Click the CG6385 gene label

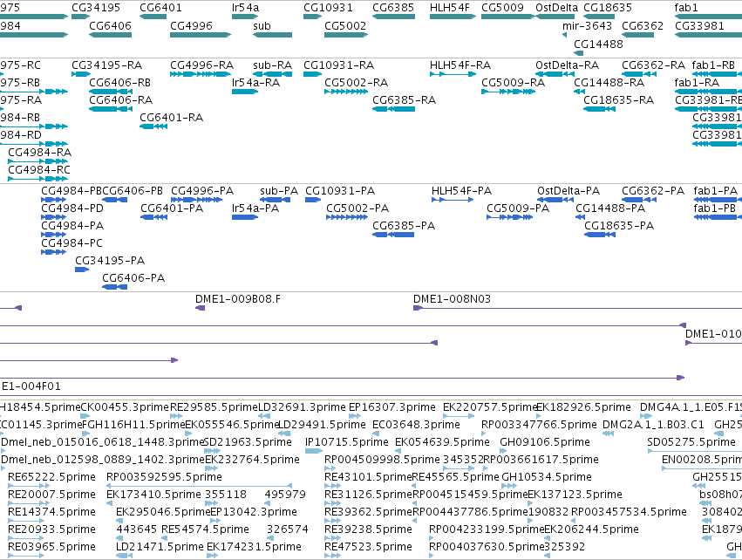click(392, 8)
